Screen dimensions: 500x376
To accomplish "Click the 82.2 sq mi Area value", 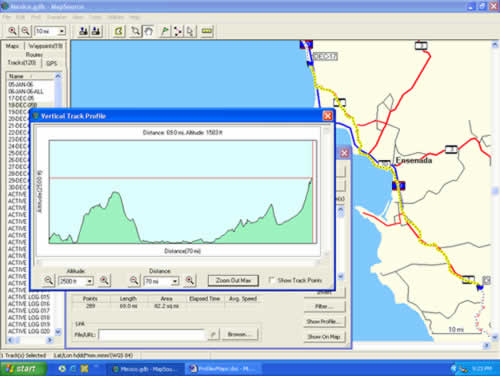I will [x=166, y=306].
